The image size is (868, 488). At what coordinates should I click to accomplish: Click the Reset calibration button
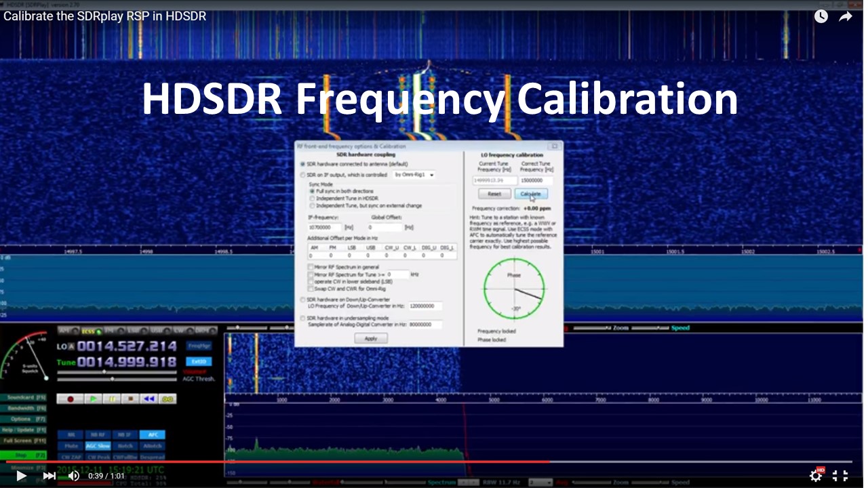pyautogui.click(x=494, y=194)
